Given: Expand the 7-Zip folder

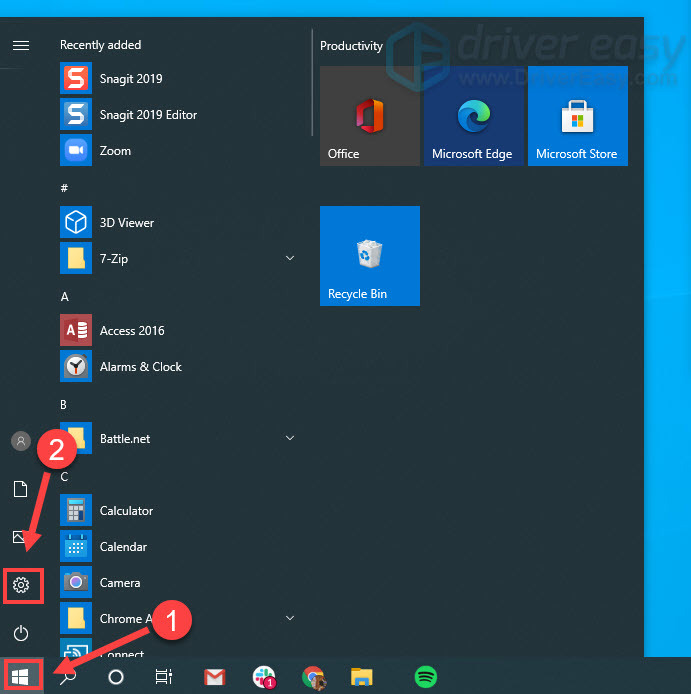Looking at the screenshot, I should click(x=290, y=259).
